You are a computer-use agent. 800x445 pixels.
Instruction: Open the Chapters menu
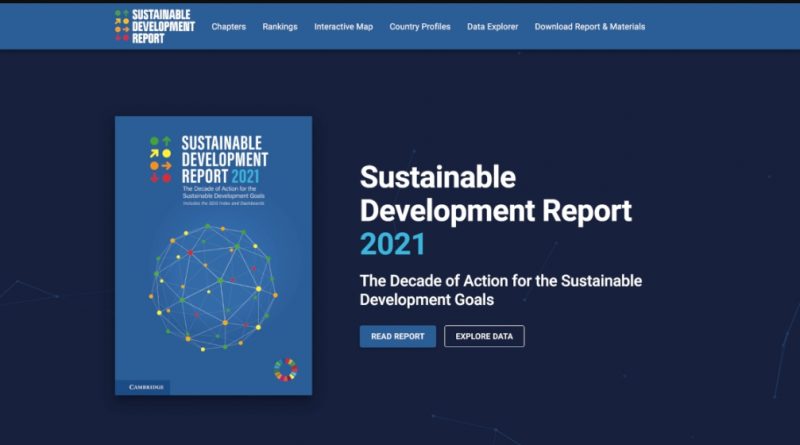pos(229,27)
